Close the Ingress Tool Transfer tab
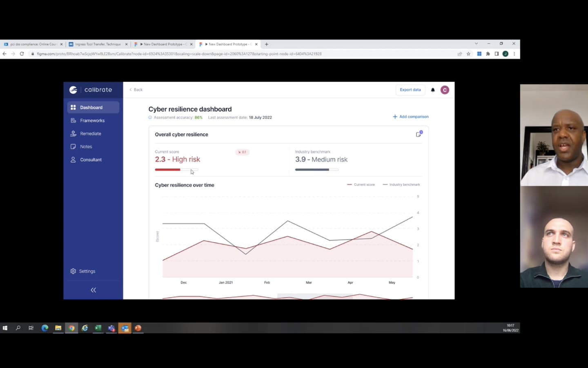This screenshot has height=368, width=588. tap(126, 44)
